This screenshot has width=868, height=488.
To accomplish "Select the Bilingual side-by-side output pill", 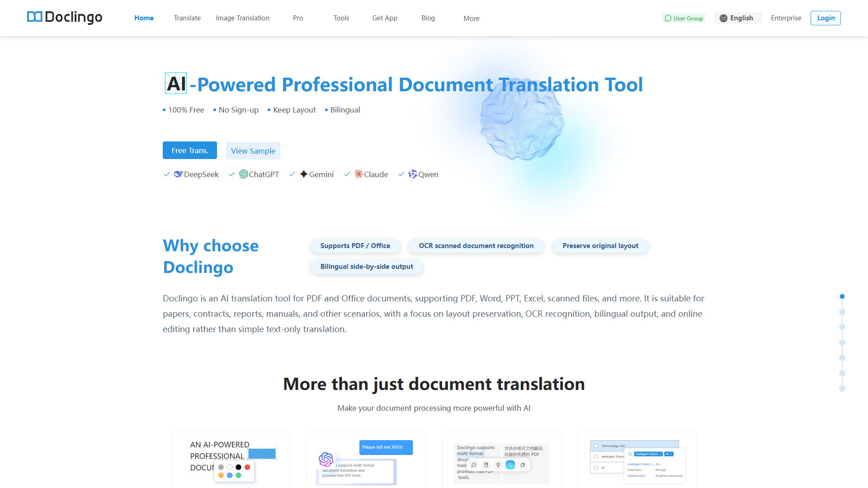I will click(x=367, y=267).
